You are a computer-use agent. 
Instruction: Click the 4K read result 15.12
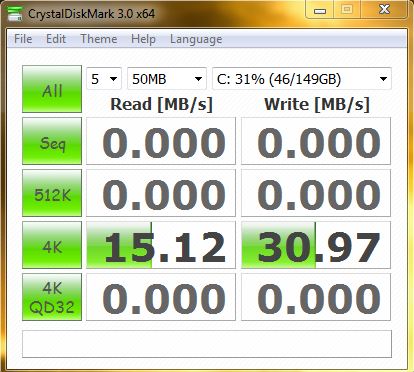coord(161,245)
